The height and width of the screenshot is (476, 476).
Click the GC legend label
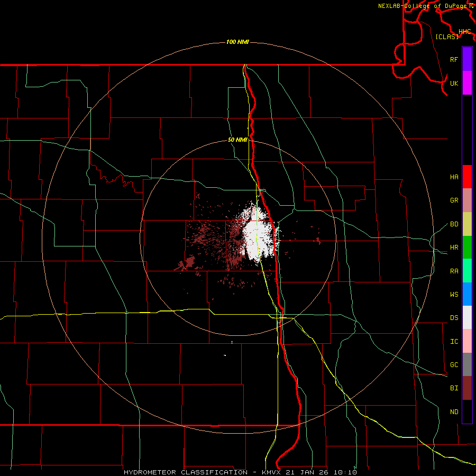point(454,365)
